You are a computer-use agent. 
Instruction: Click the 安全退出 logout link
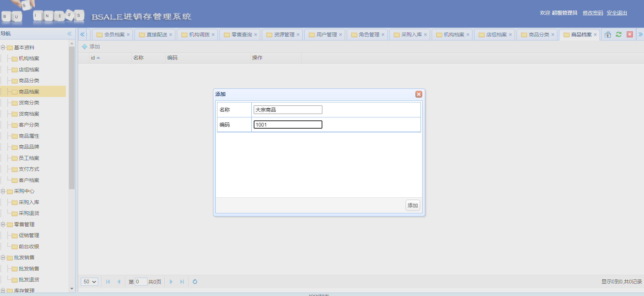(x=617, y=13)
